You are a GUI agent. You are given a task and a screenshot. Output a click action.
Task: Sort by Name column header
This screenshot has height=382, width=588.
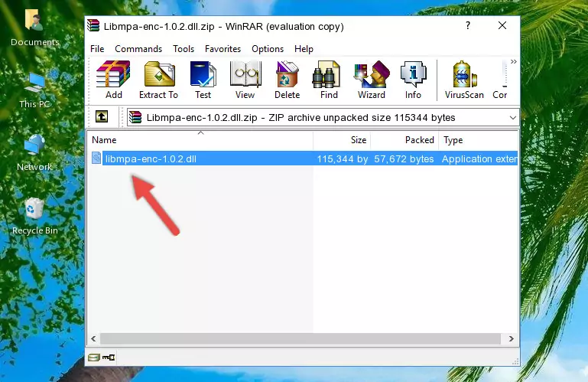coord(200,140)
